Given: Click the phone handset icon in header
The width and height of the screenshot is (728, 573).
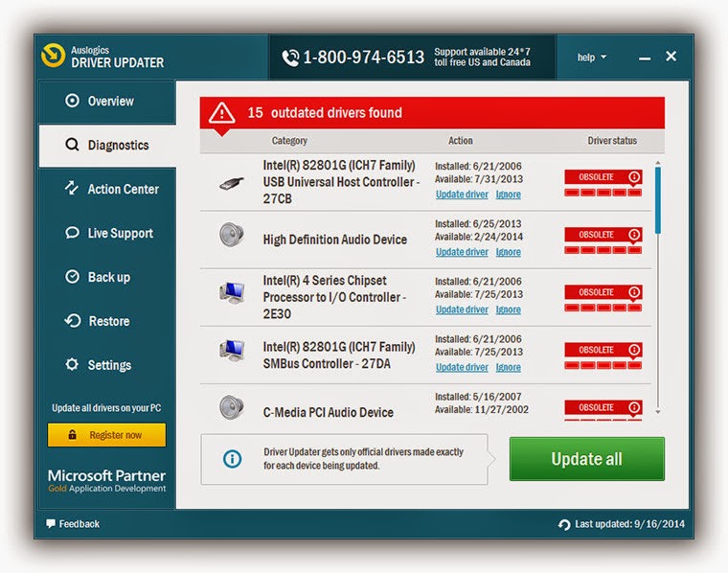Looking at the screenshot, I should pos(290,57).
